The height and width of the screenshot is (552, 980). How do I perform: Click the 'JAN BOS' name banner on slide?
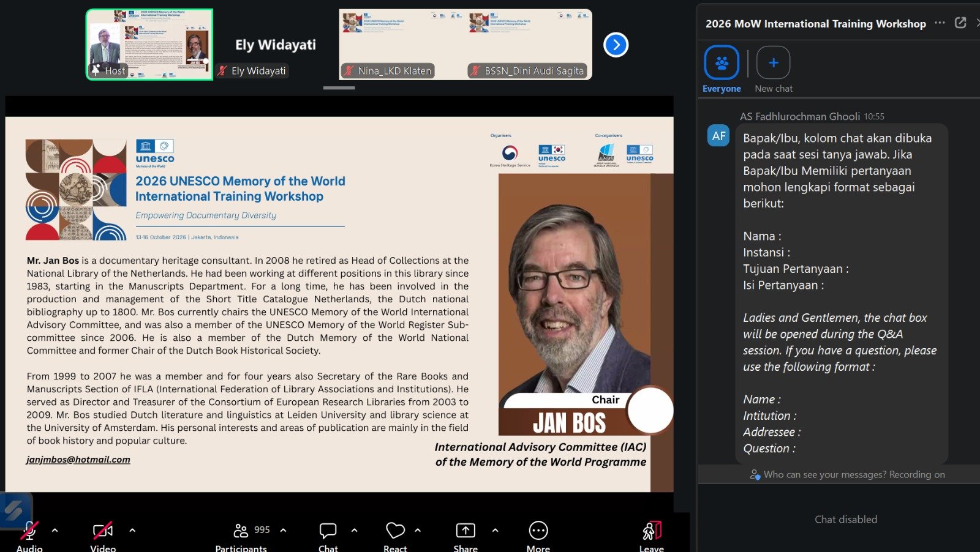tap(569, 423)
